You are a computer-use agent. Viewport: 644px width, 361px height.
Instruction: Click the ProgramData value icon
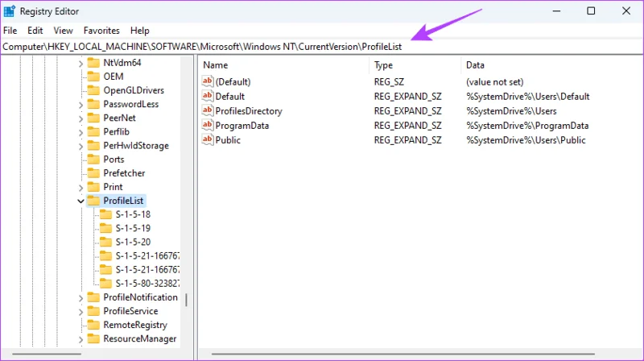[208, 125]
